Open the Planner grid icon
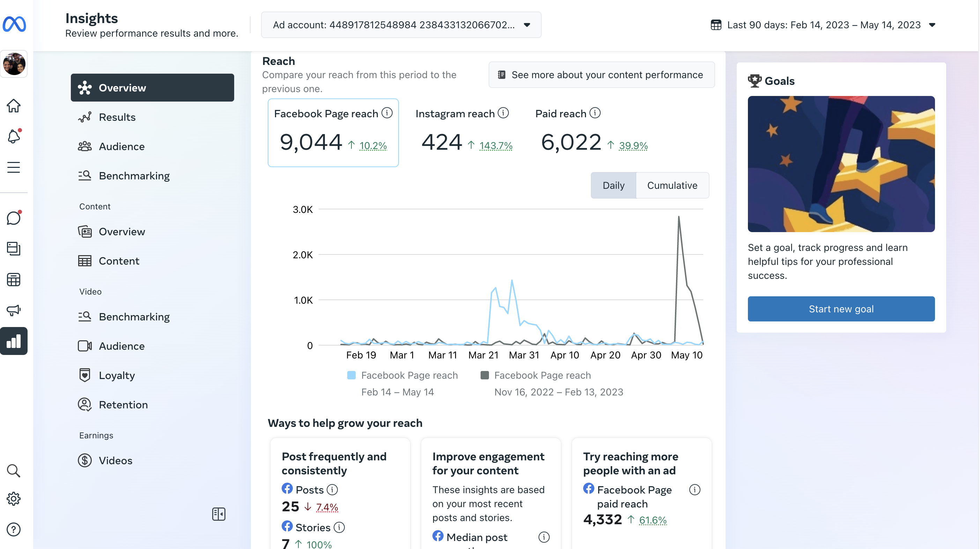The width and height of the screenshot is (980, 549). click(x=14, y=280)
